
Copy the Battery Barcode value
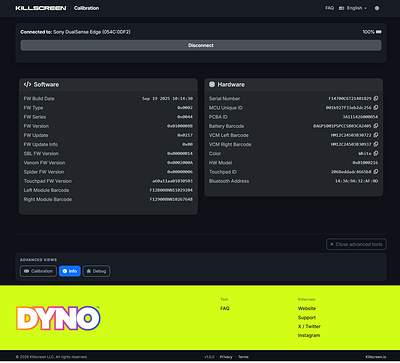click(x=376, y=126)
